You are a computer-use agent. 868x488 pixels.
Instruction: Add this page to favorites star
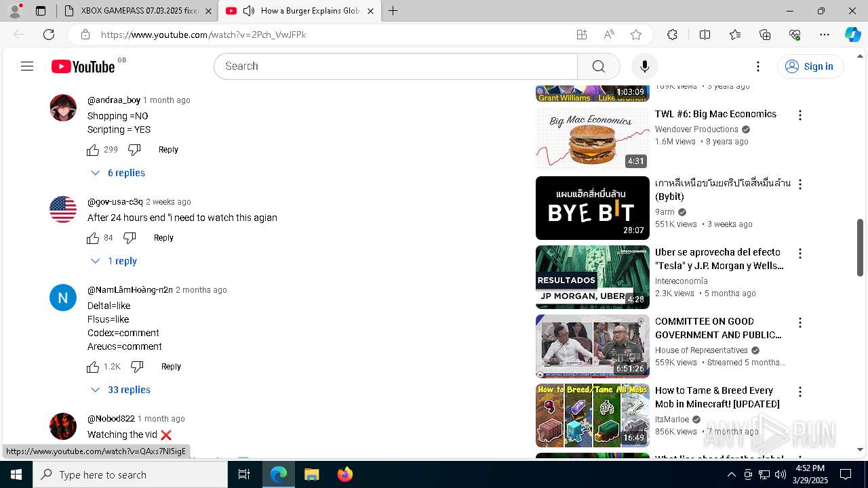[x=635, y=35]
